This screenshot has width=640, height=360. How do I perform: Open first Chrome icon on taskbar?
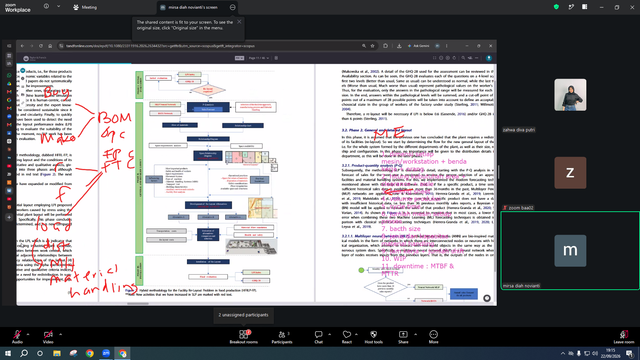89,353
